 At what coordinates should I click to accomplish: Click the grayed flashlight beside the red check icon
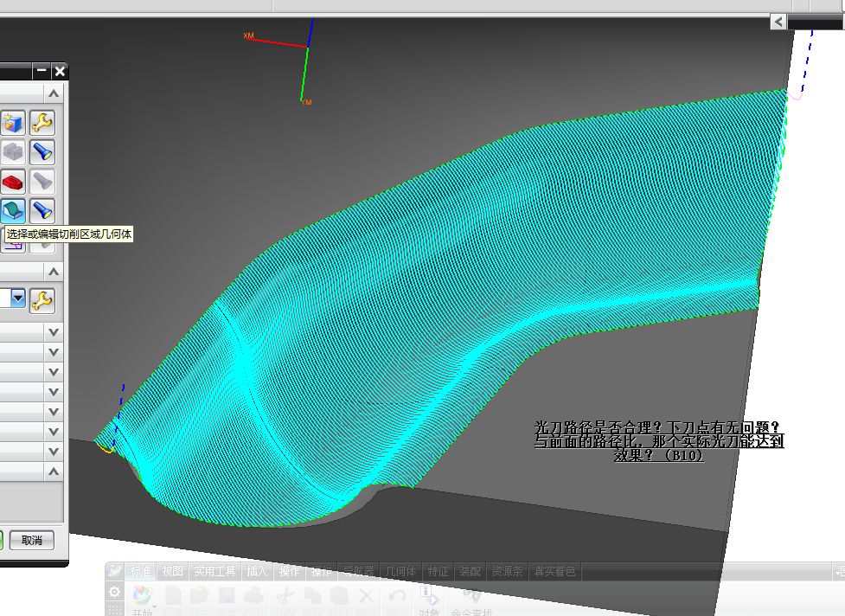click(x=42, y=182)
